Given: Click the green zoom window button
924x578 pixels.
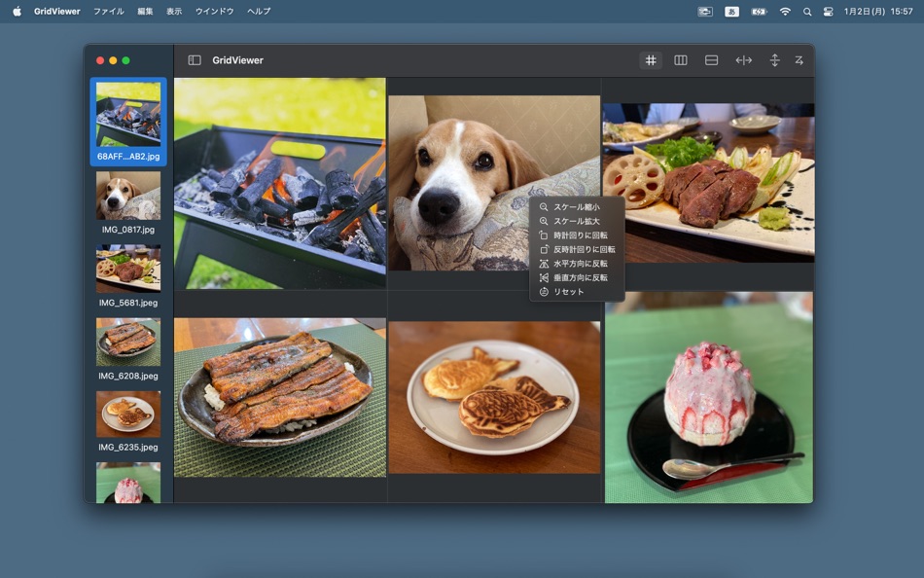Looking at the screenshot, I should (125, 60).
